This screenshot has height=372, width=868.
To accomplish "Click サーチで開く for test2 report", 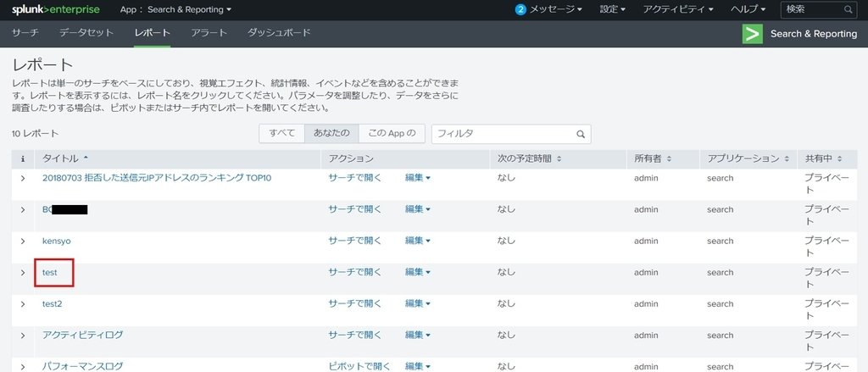I will [355, 303].
